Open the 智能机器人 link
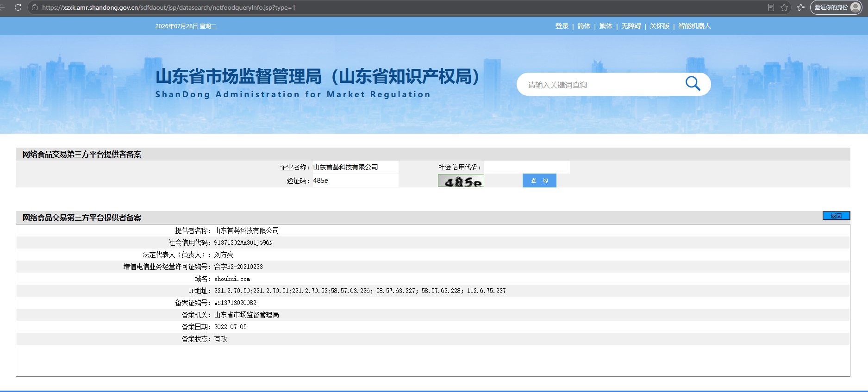The width and height of the screenshot is (868, 392). pos(694,26)
